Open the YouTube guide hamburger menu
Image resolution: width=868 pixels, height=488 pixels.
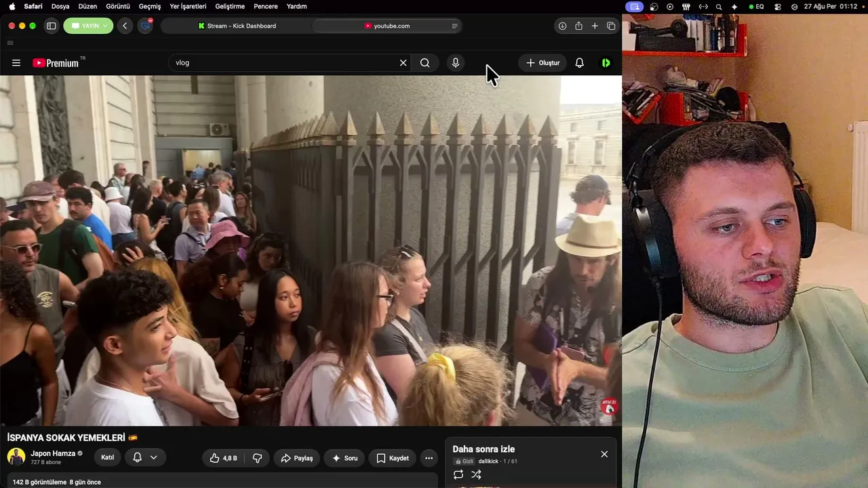pyautogui.click(x=16, y=63)
